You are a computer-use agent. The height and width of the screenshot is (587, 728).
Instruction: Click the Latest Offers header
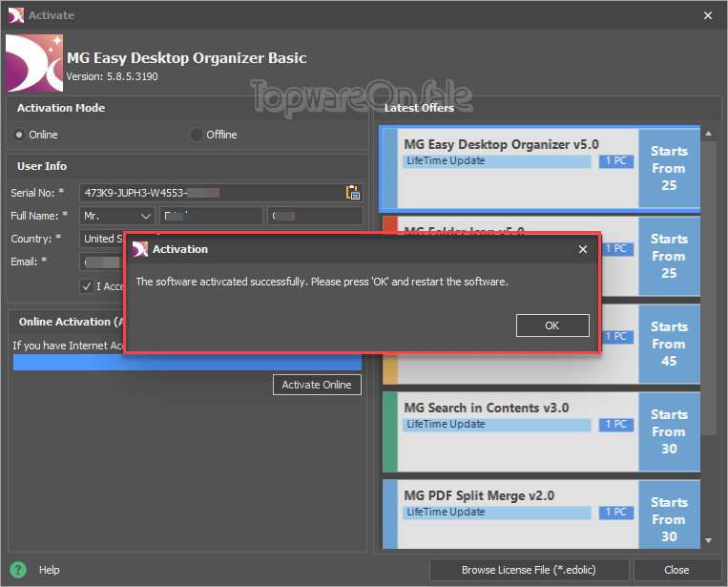pos(419,108)
